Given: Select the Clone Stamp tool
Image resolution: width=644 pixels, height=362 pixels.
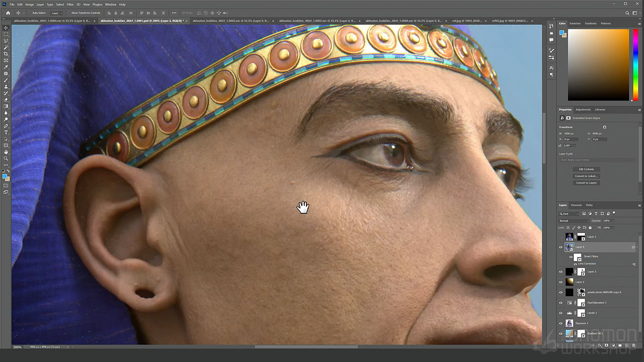Looking at the screenshot, I should tap(6, 86).
